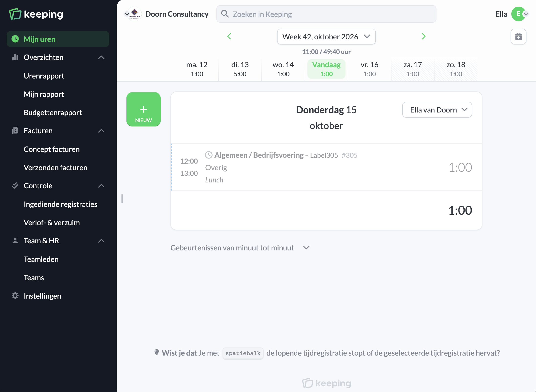Image resolution: width=536 pixels, height=392 pixels.
Task: Select the wo. 14 day tab
Action: click(x=283, y=69)
